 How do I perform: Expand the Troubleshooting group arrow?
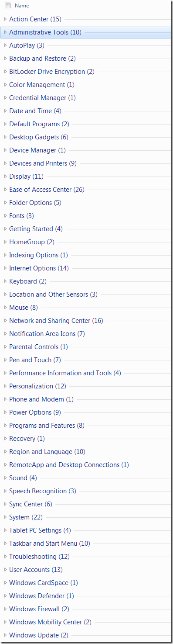[x=5, y=557]
